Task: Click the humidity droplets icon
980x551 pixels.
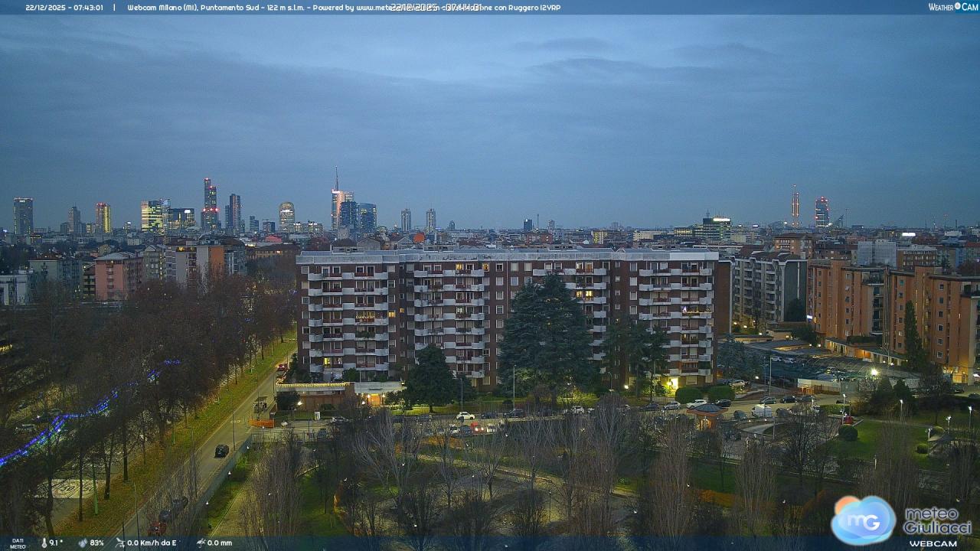Action: coord(82,543)
